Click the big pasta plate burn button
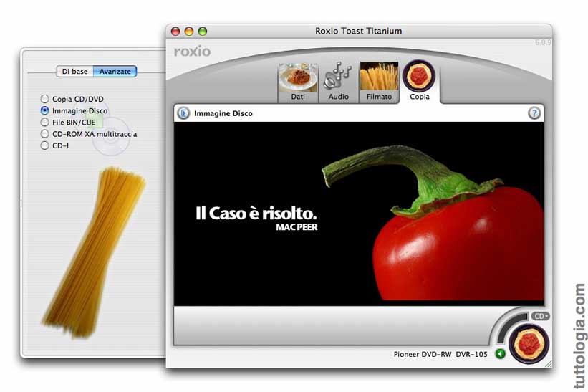This screenshot has width=588, height=392. tap(529, 343)
